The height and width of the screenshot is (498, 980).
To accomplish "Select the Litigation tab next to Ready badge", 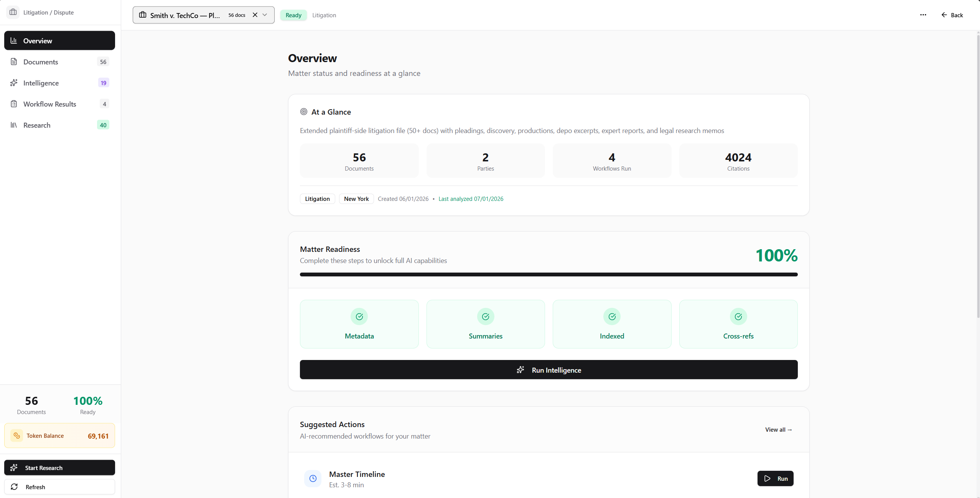I will [324, 15].
